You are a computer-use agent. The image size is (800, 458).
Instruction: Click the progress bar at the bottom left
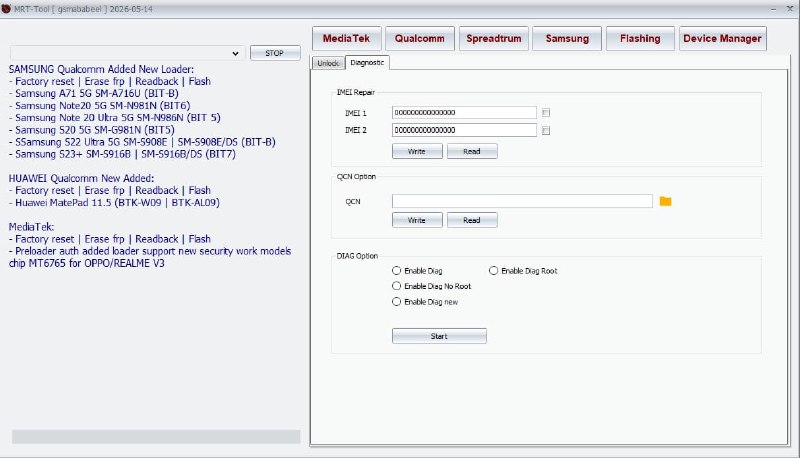point(156,437)
